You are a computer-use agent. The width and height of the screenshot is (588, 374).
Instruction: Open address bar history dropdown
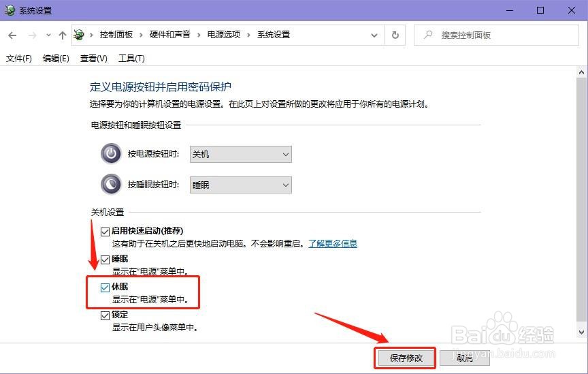click(374, 35)
